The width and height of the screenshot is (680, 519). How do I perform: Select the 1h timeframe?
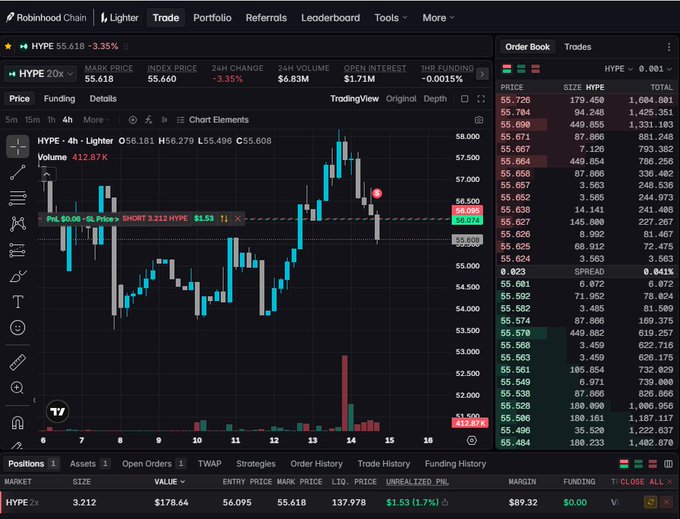pos(51,120)
